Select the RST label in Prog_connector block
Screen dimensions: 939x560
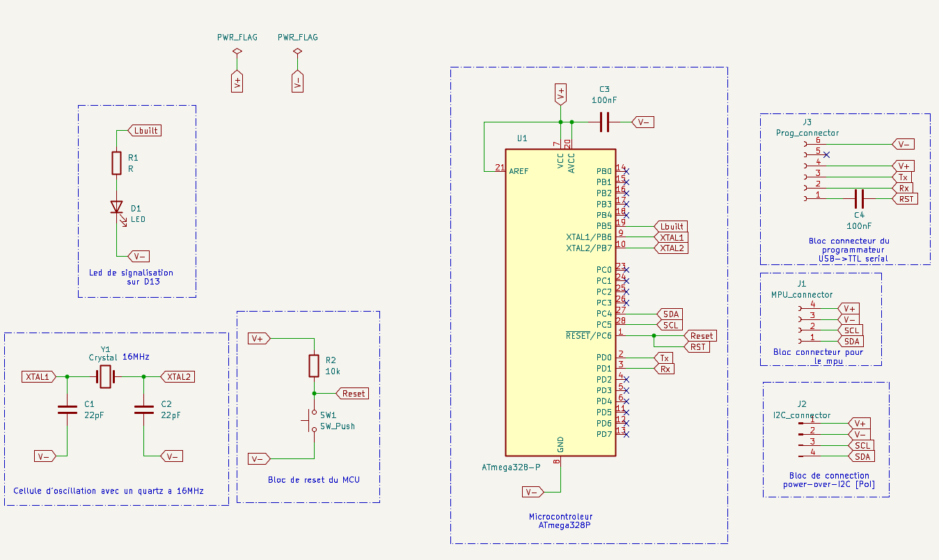click(x=906, y=199)
